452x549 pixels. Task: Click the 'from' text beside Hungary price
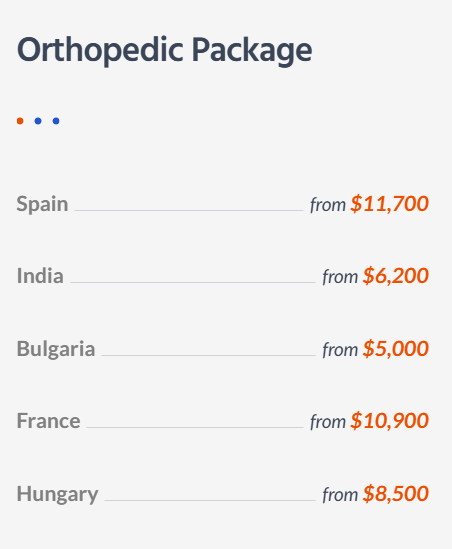tap(340, 495)
